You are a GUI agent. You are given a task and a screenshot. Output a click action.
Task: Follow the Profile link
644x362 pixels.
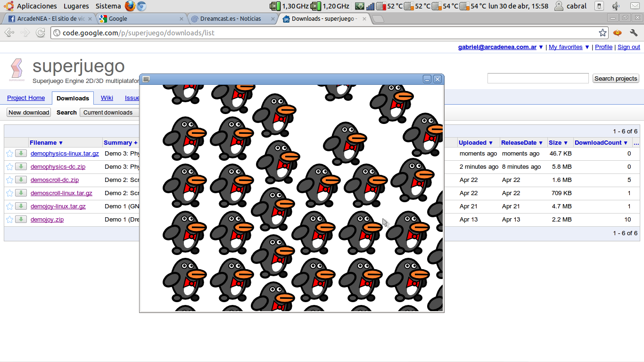603,47
